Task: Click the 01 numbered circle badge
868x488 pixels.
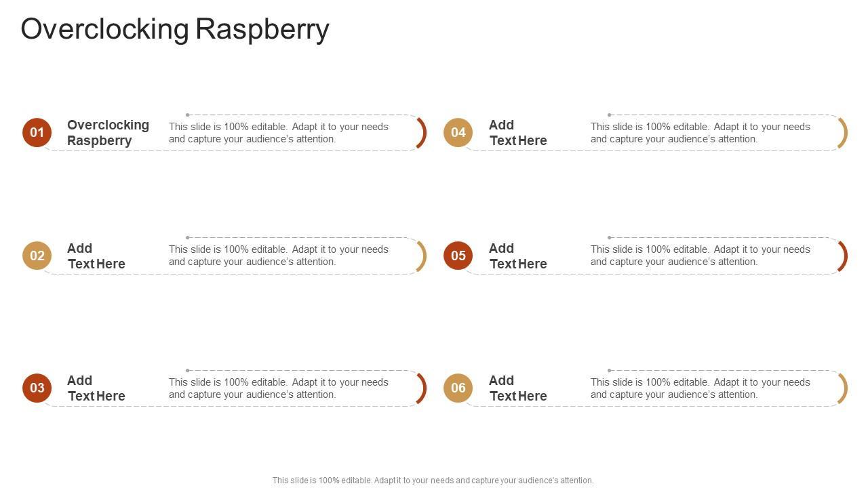Action: [37, 132]
